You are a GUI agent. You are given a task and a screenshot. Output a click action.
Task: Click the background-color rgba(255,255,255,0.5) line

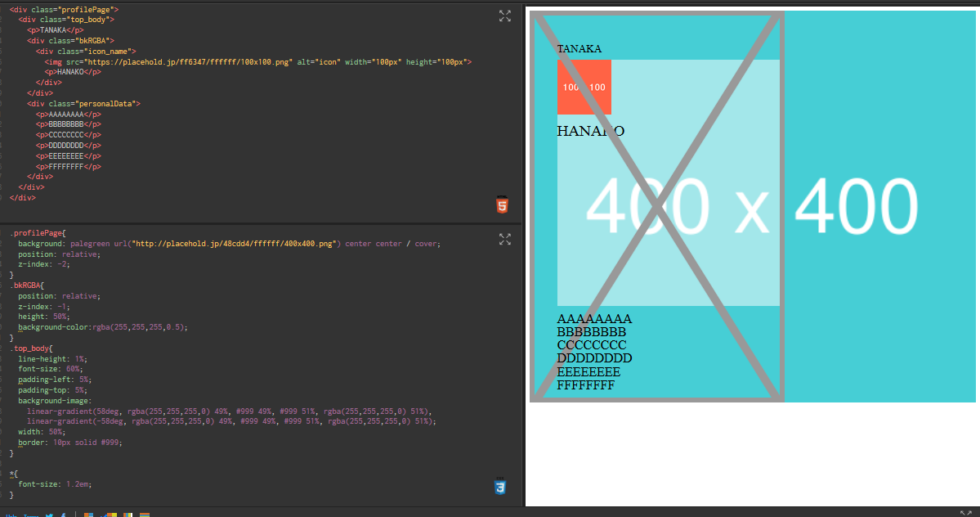pos(103,327)
